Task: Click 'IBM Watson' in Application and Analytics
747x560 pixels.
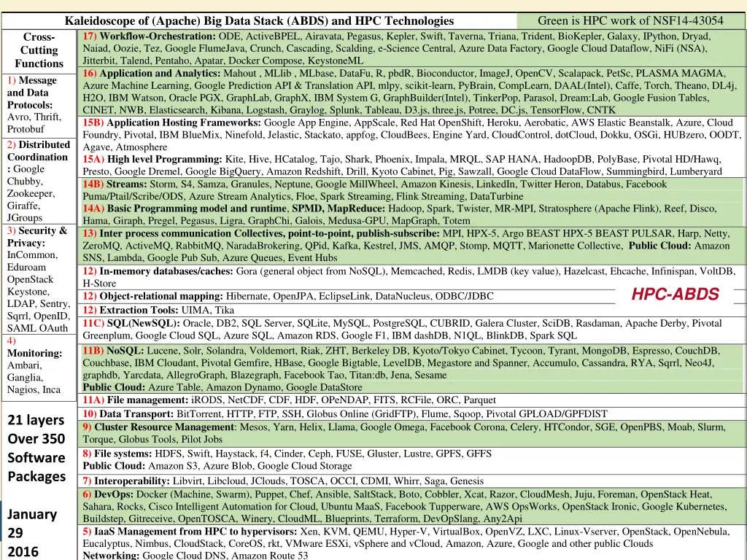Action: click(x=137, y=98)
